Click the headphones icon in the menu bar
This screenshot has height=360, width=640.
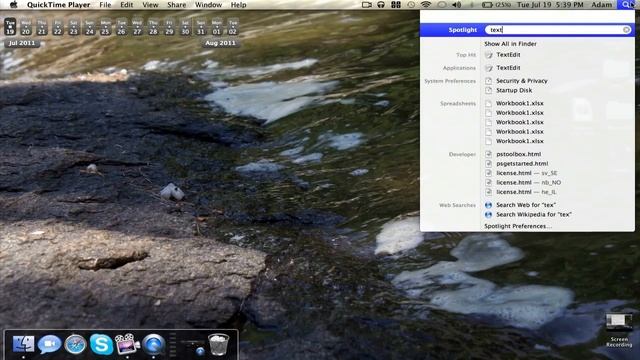(381, 5)
